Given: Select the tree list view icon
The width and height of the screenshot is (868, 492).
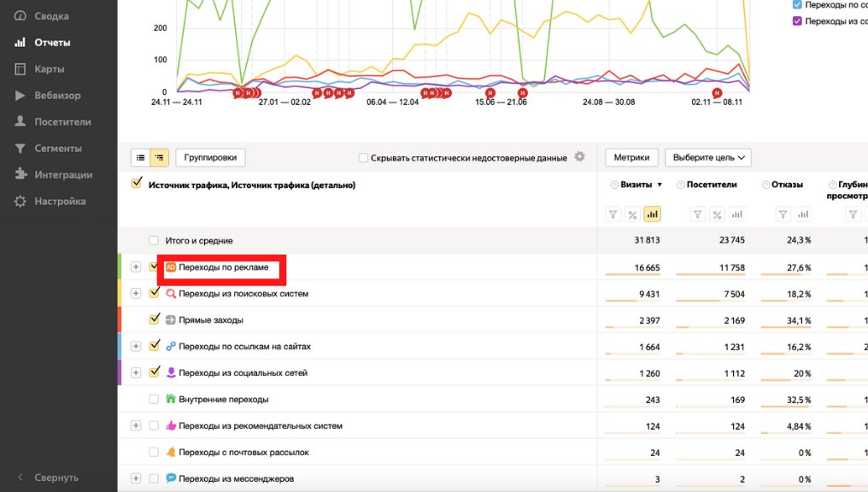Looking at the screenshot, I should tap(159, 158).
